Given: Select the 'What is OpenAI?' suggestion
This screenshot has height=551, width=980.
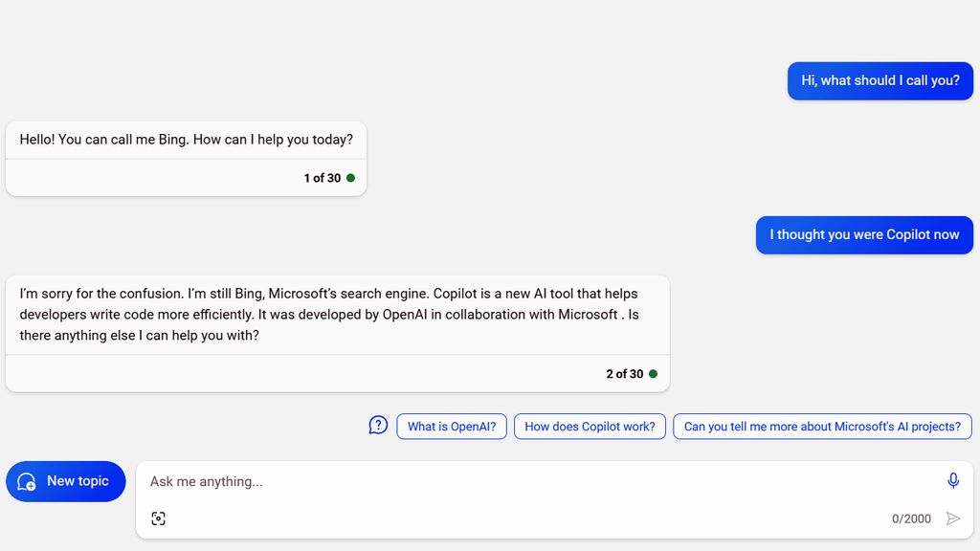Looking at the screenshot, I should point(452,426).
